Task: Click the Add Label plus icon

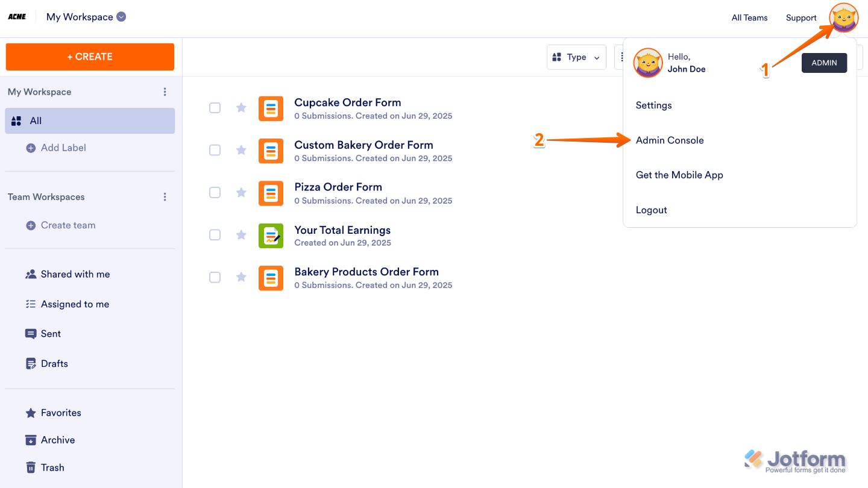Action: [31, 148]
